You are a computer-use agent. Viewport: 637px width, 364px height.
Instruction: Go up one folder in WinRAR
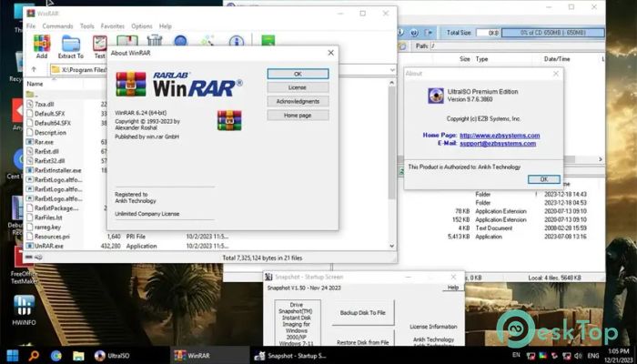35,69
